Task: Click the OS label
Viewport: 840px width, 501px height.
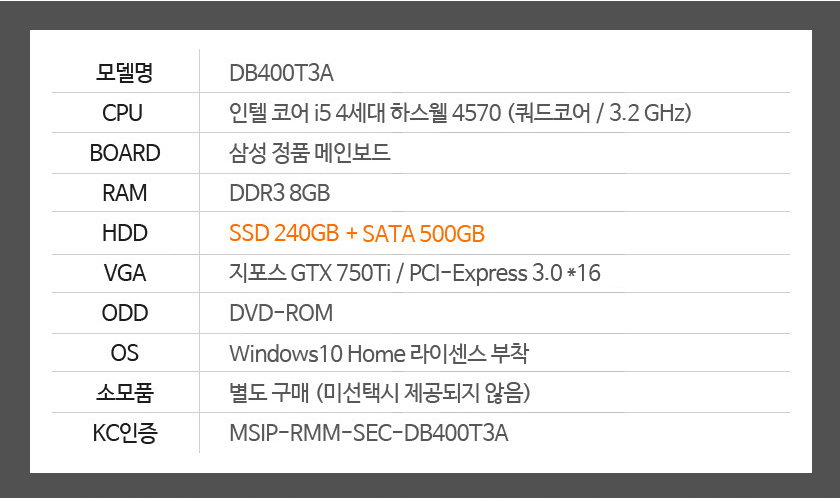Action: [x=125, y=353]
